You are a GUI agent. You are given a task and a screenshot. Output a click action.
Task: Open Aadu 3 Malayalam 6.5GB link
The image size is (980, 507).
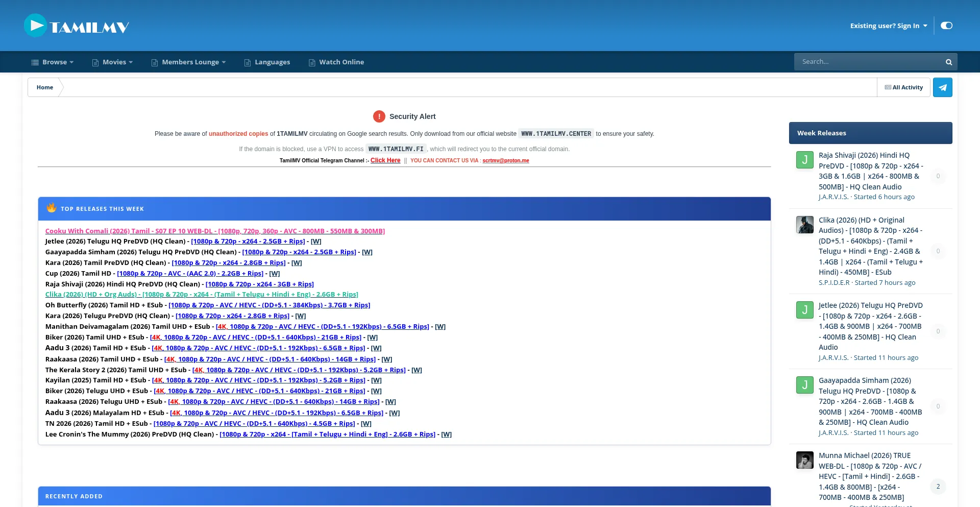coord(277,413)
